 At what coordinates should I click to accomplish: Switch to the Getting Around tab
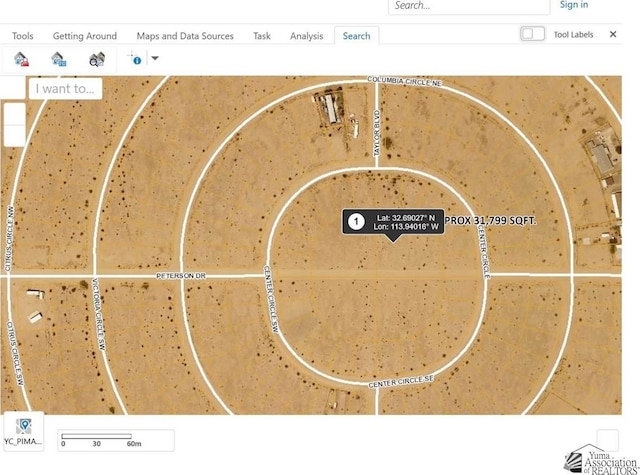(85, 36)
